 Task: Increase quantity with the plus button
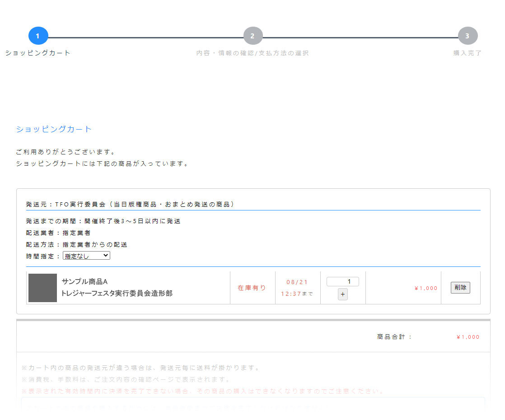342,294
